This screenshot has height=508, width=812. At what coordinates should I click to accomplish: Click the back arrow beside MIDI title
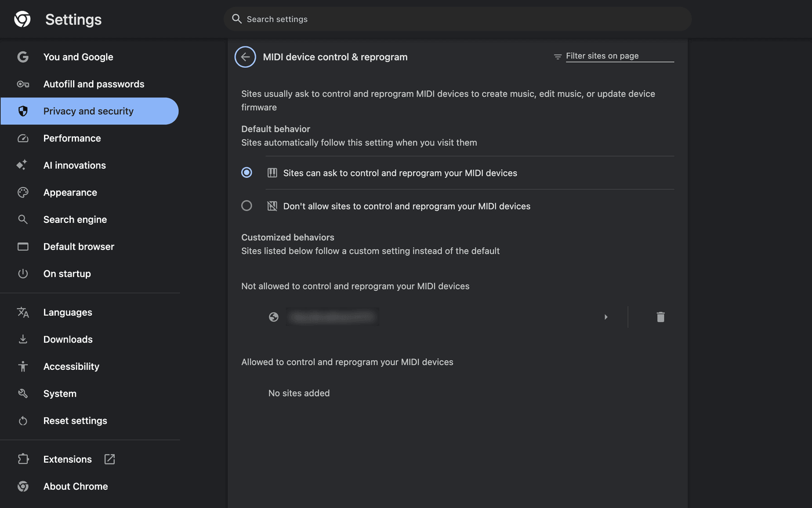(245, 57)
